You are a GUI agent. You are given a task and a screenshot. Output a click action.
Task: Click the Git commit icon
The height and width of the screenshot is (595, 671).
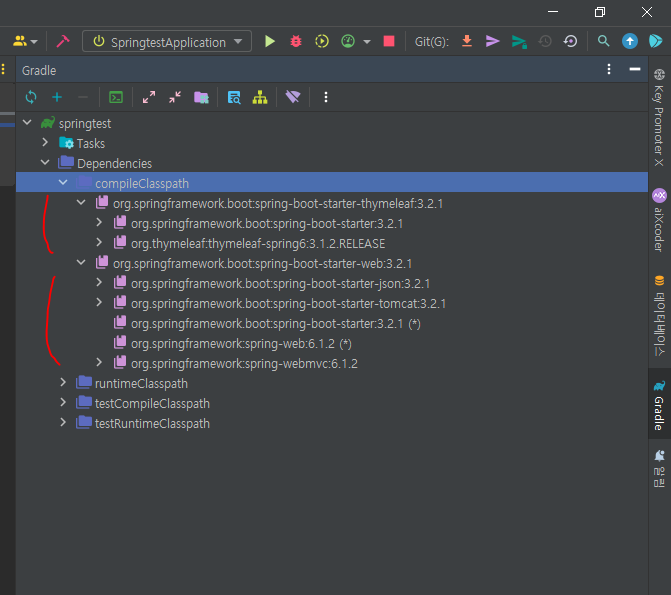coord(493,42)
